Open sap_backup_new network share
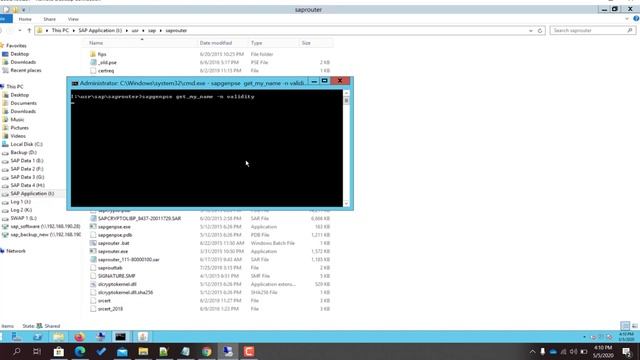 pyautogui.click(x=45, y=235)
